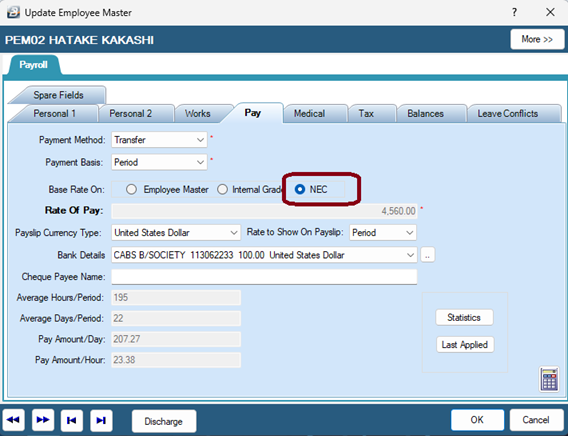568x436 pixels.
Task: Click the Cheque Payee Name field
Action: (264, 277)
